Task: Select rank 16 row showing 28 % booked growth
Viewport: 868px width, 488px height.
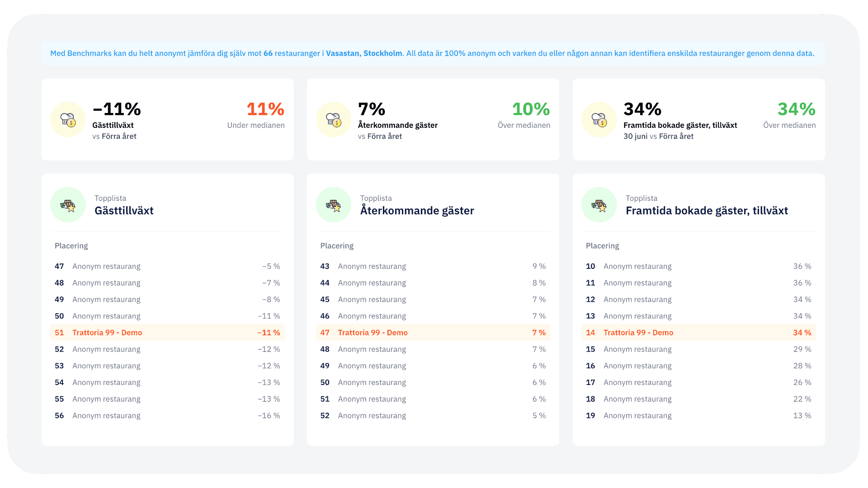Action: (x=698, y=366)
